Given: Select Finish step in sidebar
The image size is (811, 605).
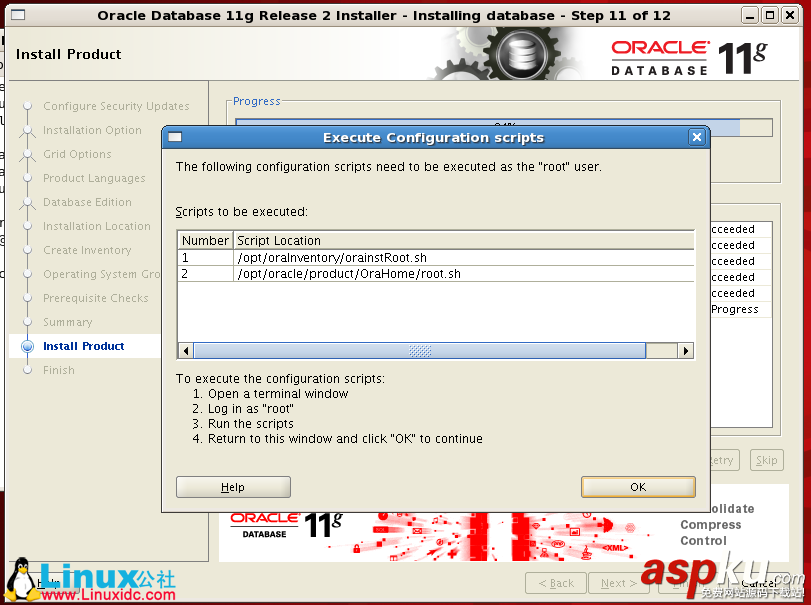Looking at the screenshot, I should click(x=58, y=370).
